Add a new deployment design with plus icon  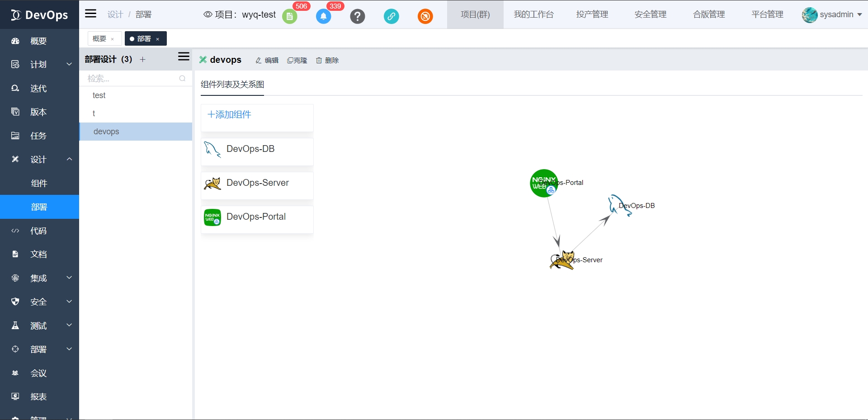tap(143, 59)
